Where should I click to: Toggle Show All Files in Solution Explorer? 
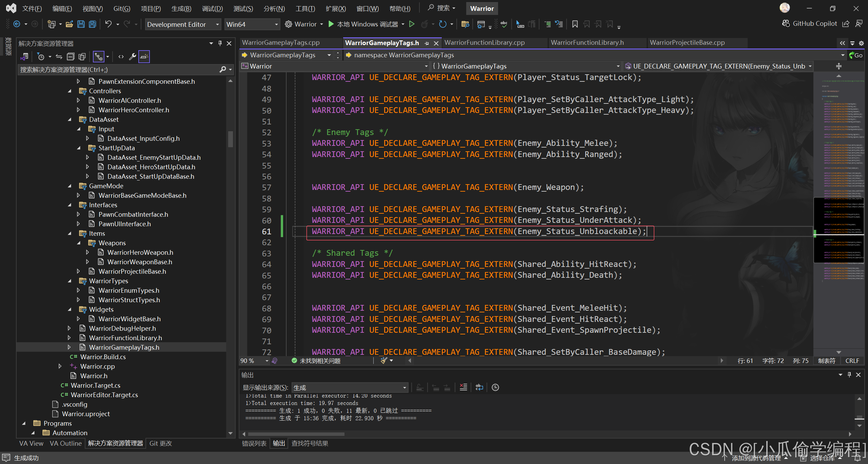pos(82,57)
